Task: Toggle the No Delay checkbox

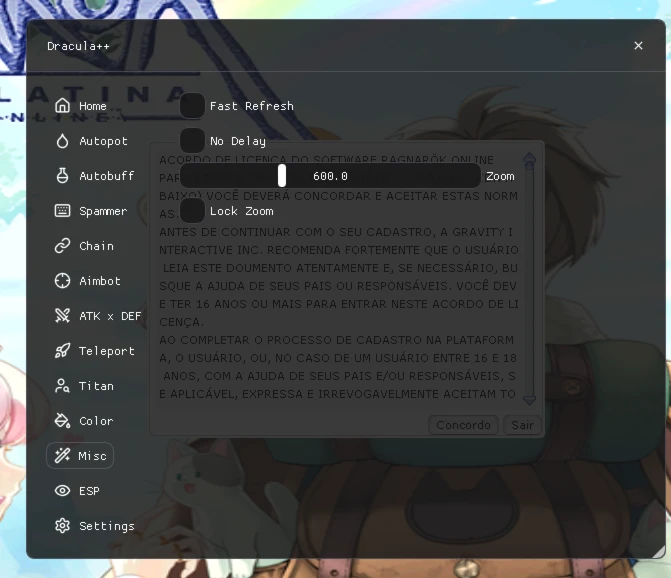Action: coord(192,141)
